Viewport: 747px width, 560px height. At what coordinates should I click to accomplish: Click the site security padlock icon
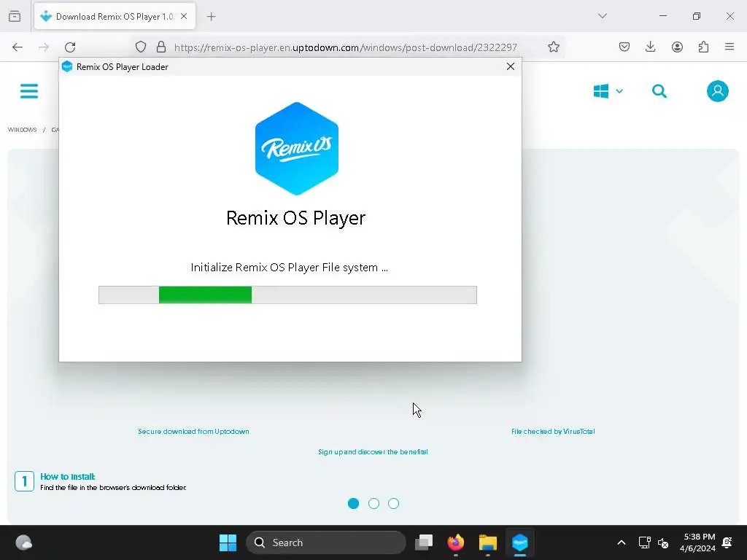pyautogui.click(x=161, y=47)
